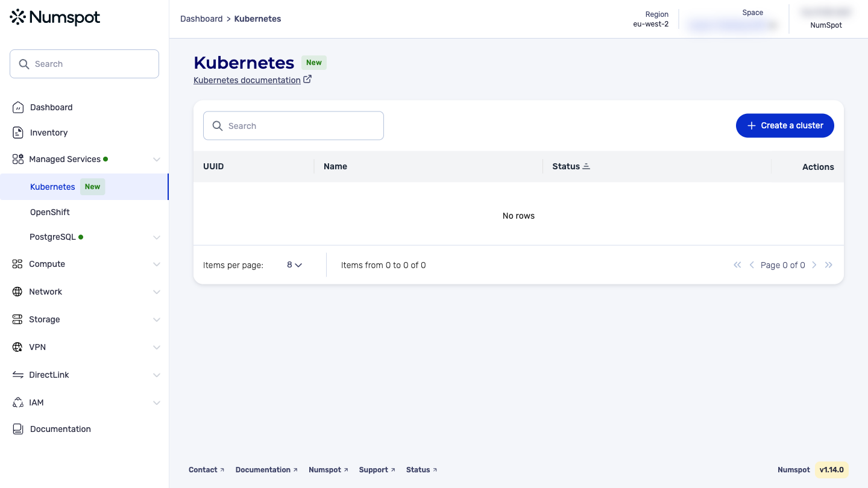Image resolution: width=868 pixels, height=488 pixels.
Task: Click Page 0 of 0 text
Action: 783,265
